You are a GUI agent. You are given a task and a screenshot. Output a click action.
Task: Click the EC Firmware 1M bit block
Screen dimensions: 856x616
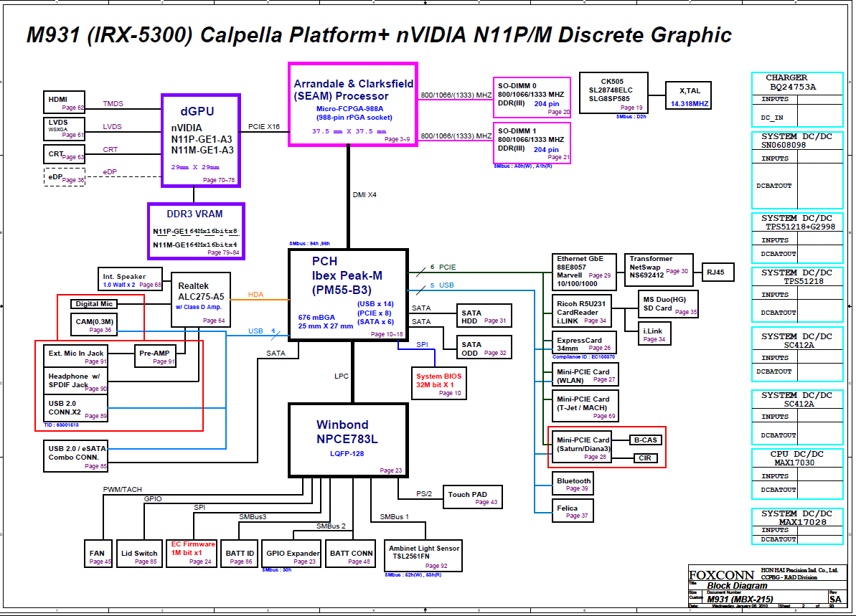click(191, 554)
